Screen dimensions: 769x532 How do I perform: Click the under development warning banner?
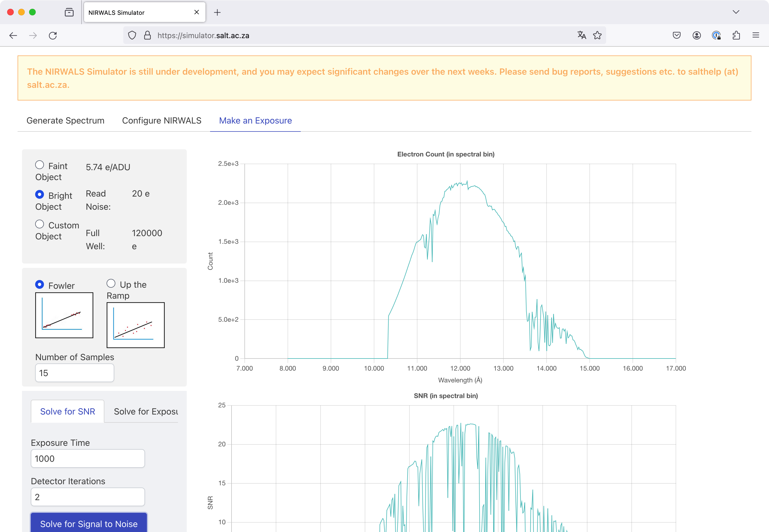[x=384, y=78]
